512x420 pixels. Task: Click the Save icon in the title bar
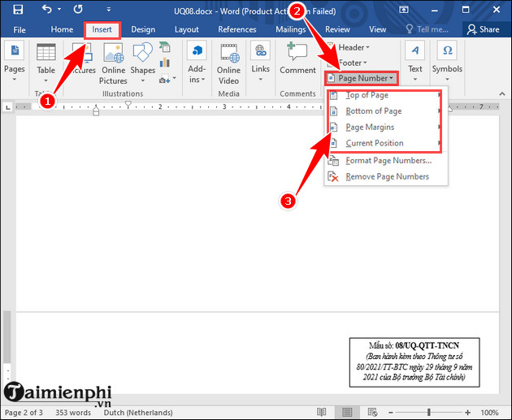click(x=18, y=10)
